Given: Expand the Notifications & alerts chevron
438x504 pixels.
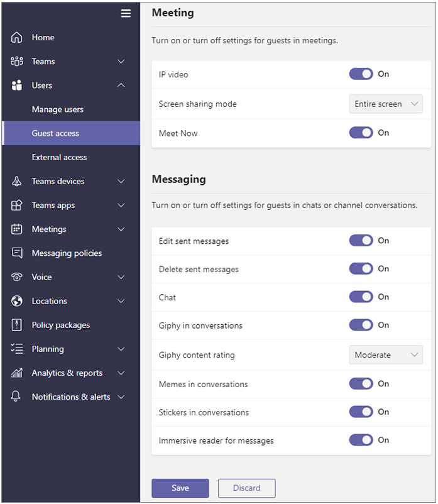Looking at the screenshot, I should (x=121, y=397).
